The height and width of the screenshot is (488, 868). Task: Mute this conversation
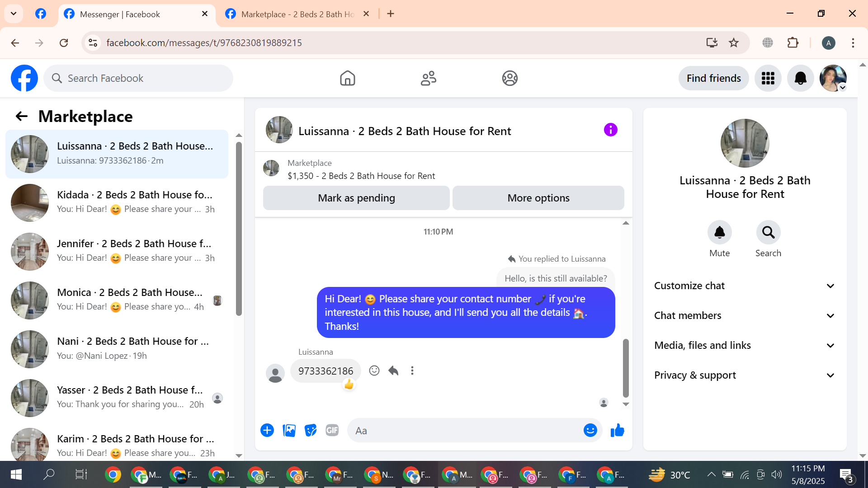point(719,232)
